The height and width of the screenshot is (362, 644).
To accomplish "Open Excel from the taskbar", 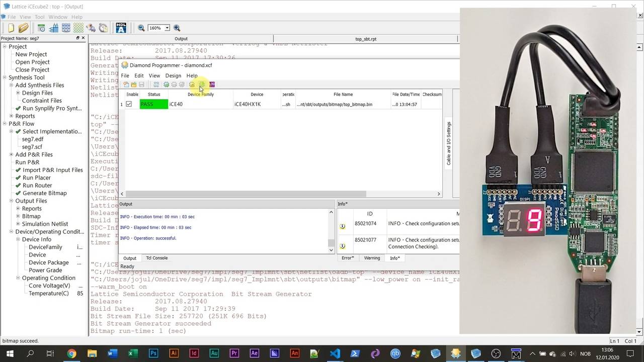I will point(132,353).
